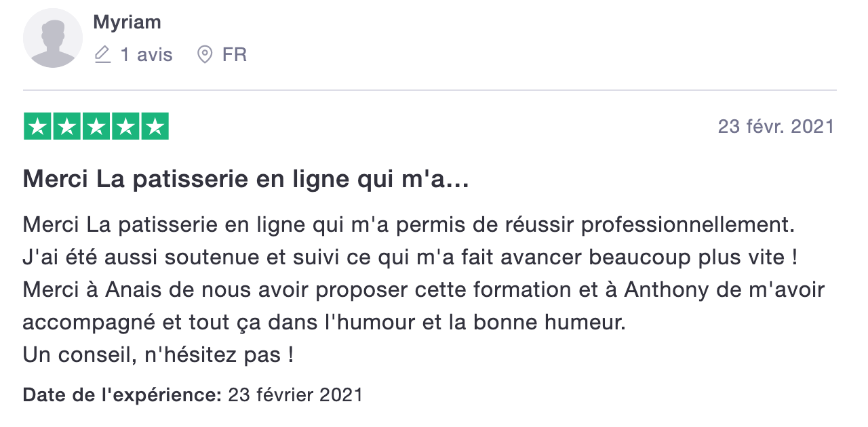Click the third green rating star
The height and width of the screenshot is (427, 868).
coord(96,127)
